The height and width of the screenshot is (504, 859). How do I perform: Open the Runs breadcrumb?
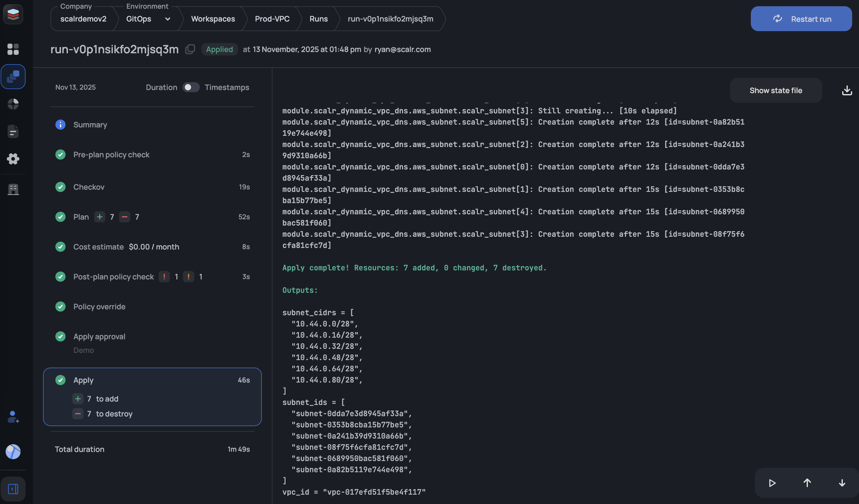[x=318, y=19]
